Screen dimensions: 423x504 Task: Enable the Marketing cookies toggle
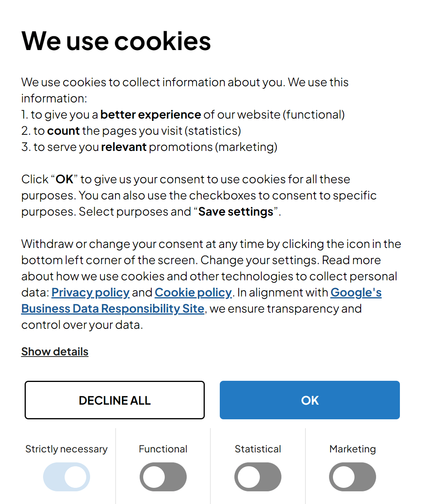click(x=353, y=477)
